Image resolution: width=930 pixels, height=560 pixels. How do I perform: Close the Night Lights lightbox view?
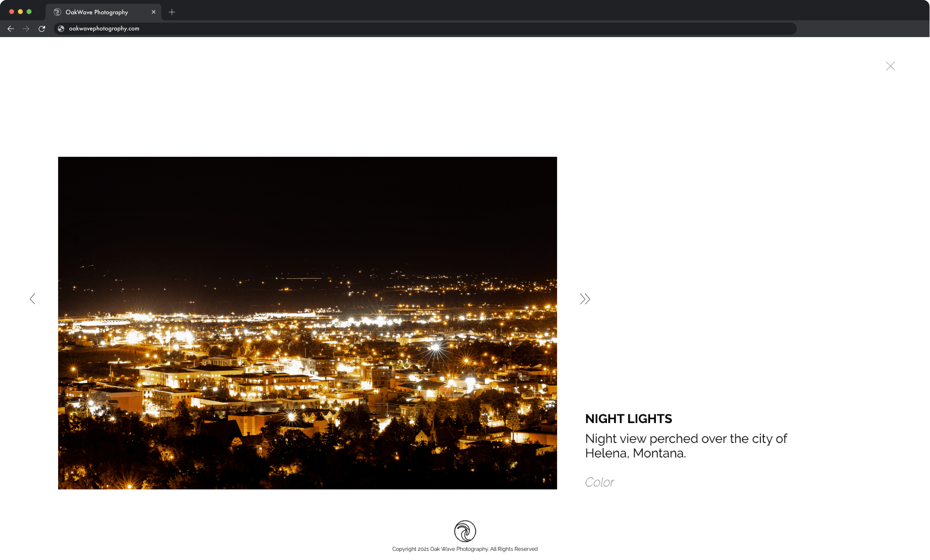[890, 66]
